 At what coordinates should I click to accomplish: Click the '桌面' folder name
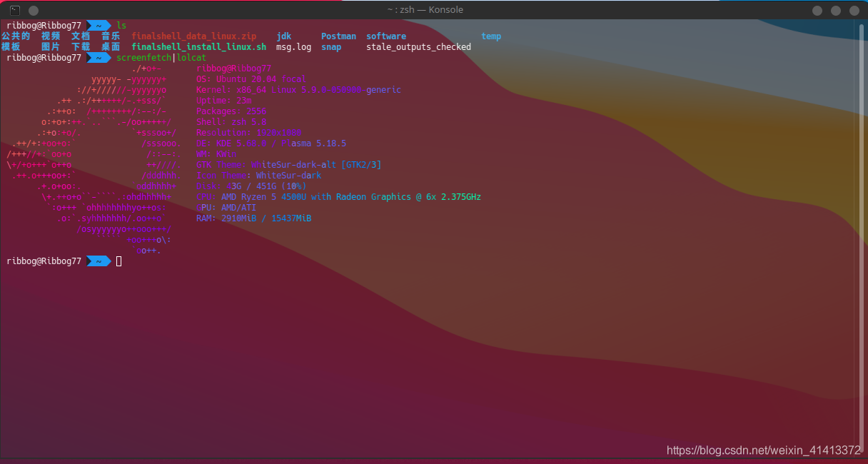click(111, 47)
